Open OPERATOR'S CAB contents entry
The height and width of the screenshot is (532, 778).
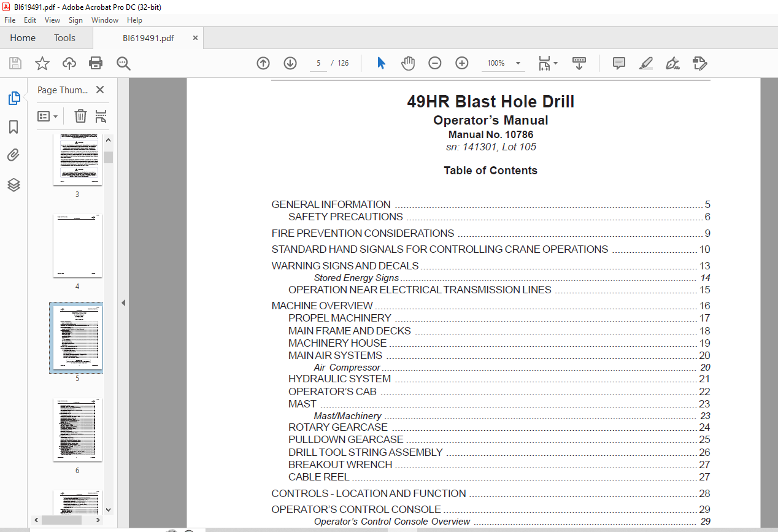(499, 391)
